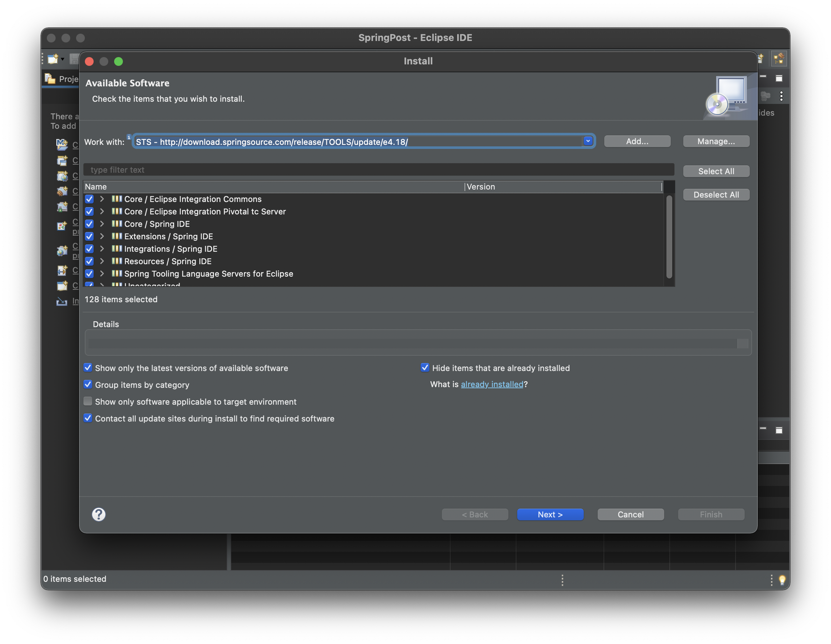The width and height of the screenshot is (831, 644).
Task: Uncheck Core / Spring IDE checkbox
Action: pos(89,224)
